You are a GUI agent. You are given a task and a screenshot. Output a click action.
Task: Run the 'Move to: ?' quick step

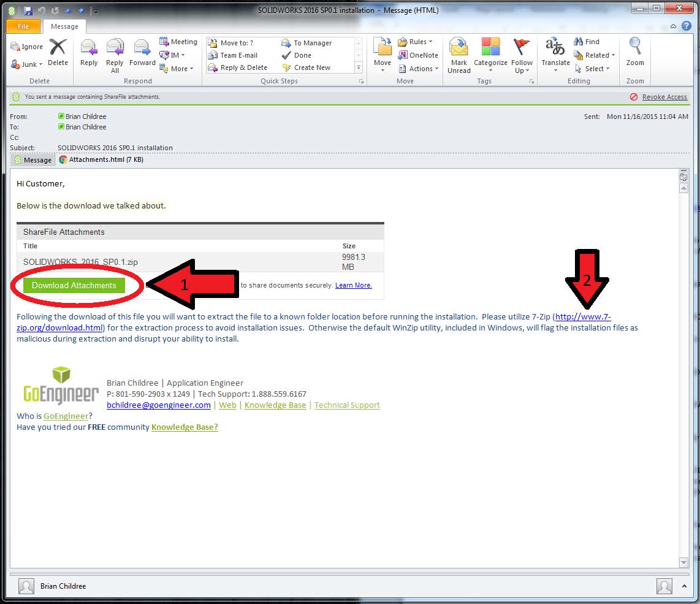pyautogui.click(x=231, y=43)
